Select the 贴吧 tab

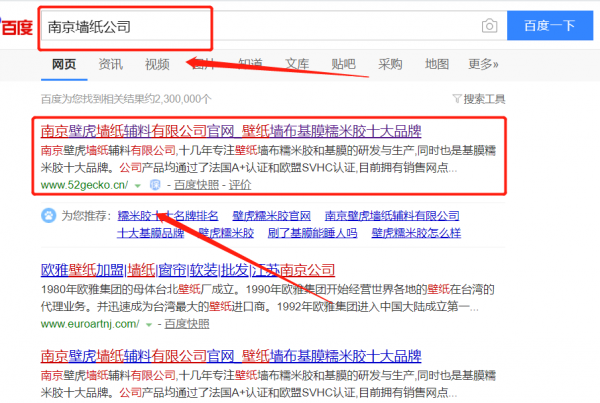pos(344,64)
